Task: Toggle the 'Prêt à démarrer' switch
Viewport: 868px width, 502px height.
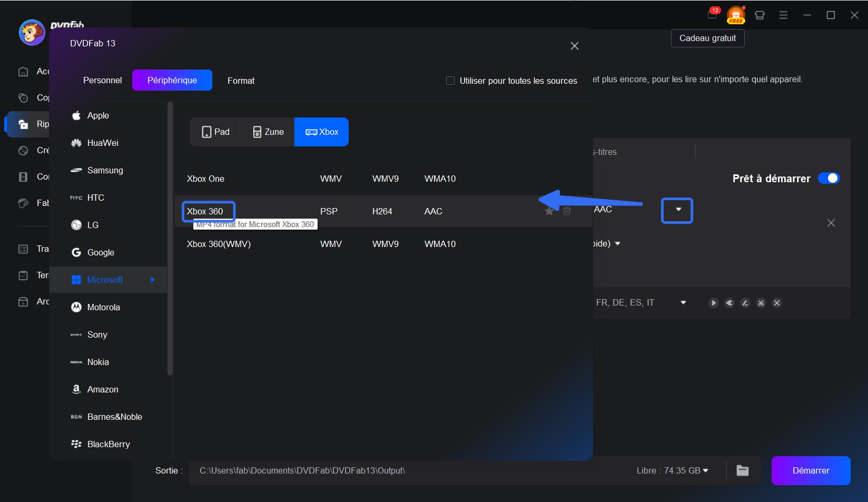Action: [829, 178]
